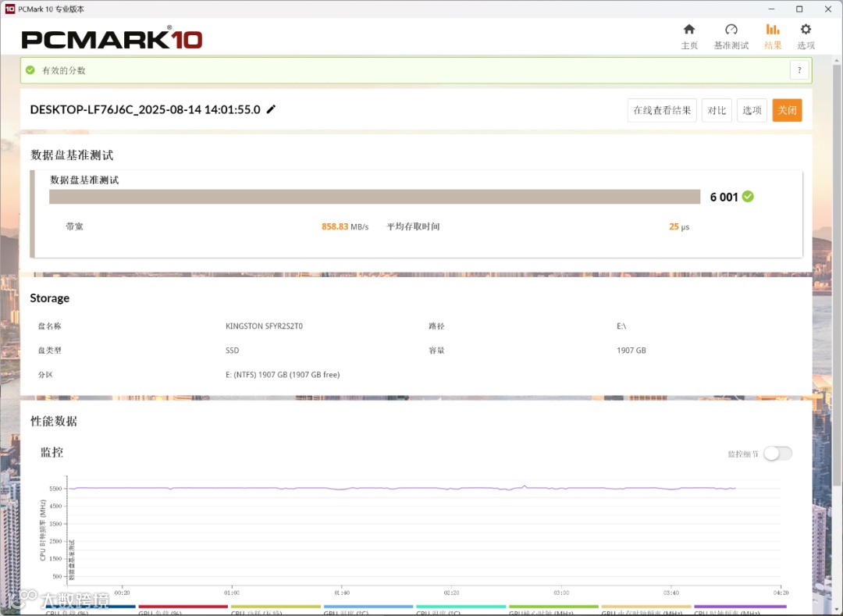843x616 pixels.
Task: Click the purple CPU clock legend bar
Action: point(740,607)
